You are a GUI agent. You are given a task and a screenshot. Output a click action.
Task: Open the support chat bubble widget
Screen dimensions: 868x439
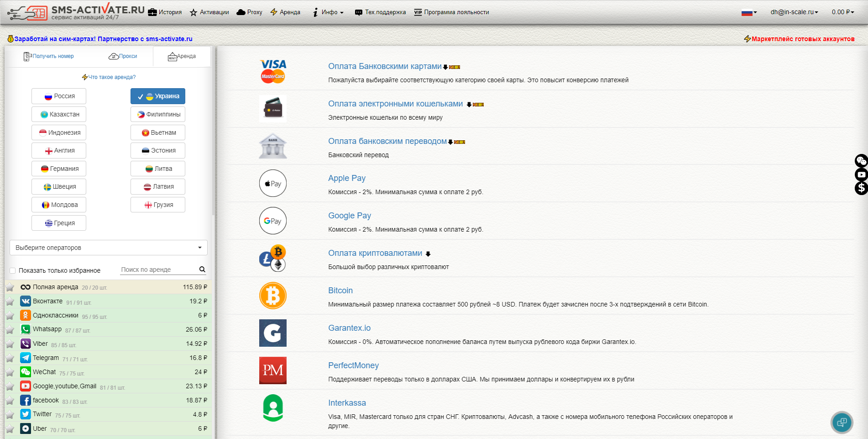point(842,423)
